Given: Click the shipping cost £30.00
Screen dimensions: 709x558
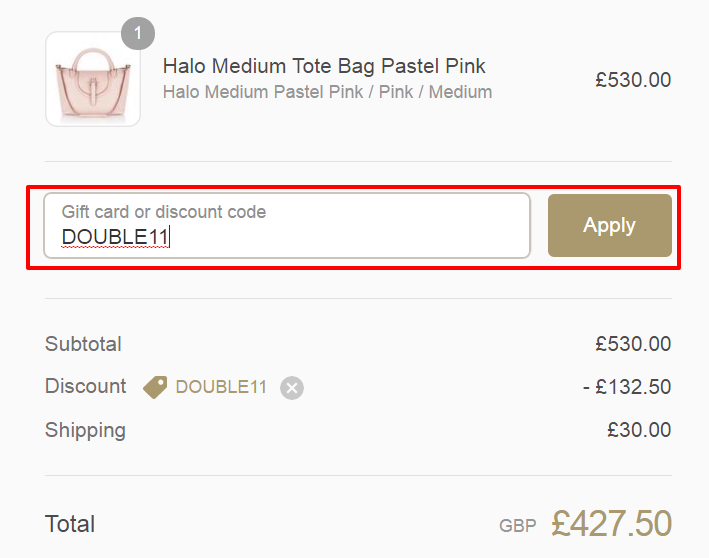Looking at the screenshot, I should (639, 430).
